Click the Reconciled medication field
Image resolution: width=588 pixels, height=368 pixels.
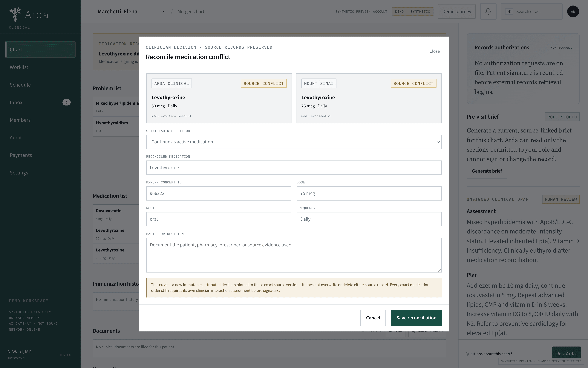tap(294, 168)
